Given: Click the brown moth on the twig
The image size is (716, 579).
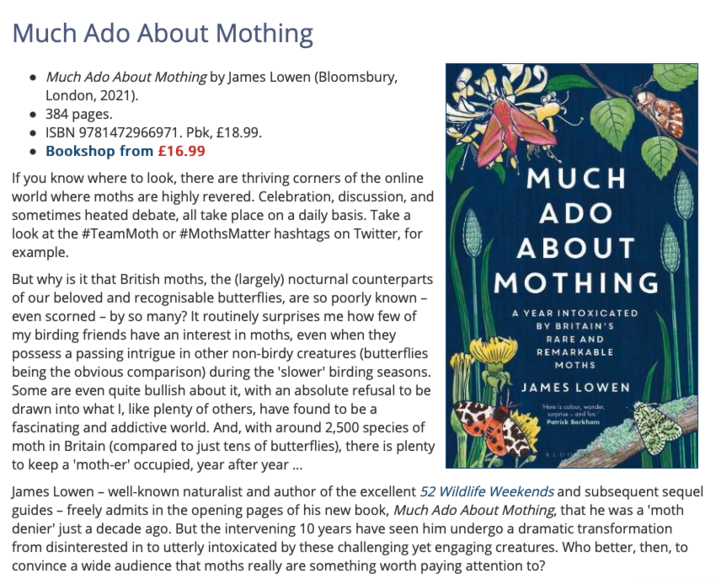Looking at the screenshot, I should pyautogui.click(x=662, y=111).
